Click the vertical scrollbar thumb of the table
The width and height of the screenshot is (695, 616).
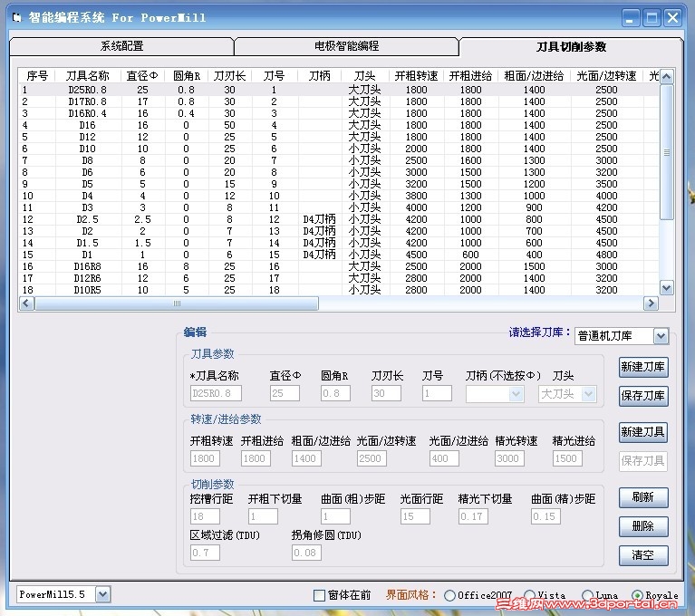(667, 152)
